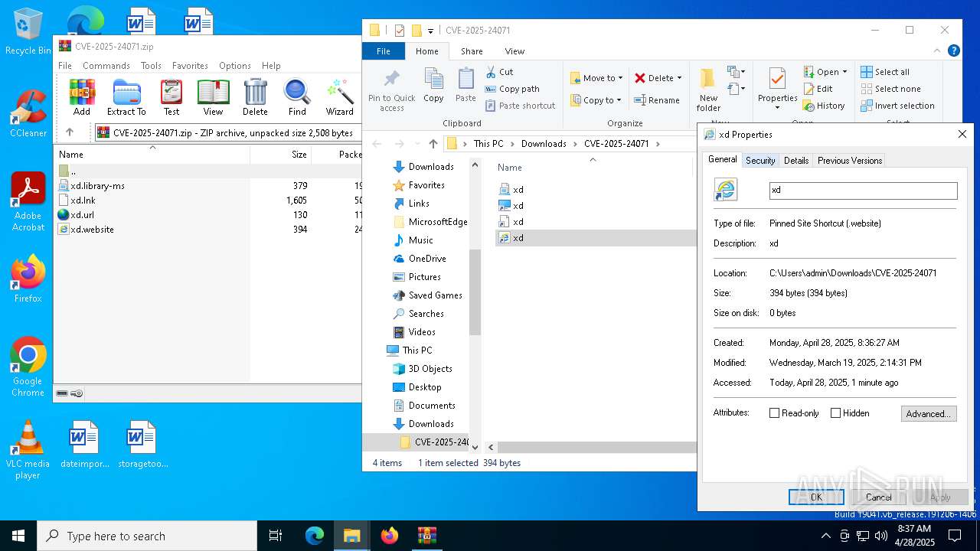Open VLC media player desktop shortcut
980x551 pixels.
(x=28, y=450)
